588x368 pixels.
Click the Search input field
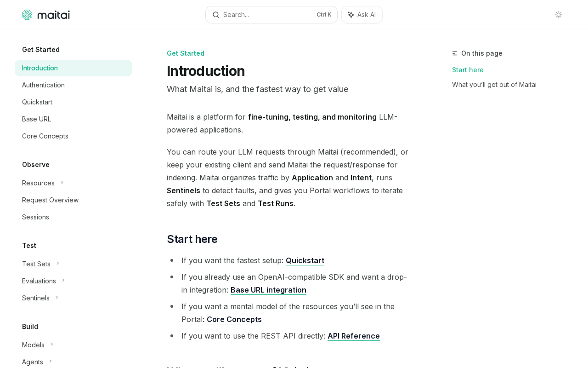click(271, 15)
